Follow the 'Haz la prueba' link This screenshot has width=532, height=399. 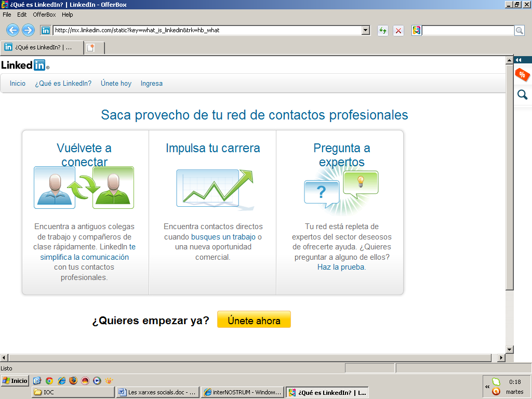[x=341, y=267]
